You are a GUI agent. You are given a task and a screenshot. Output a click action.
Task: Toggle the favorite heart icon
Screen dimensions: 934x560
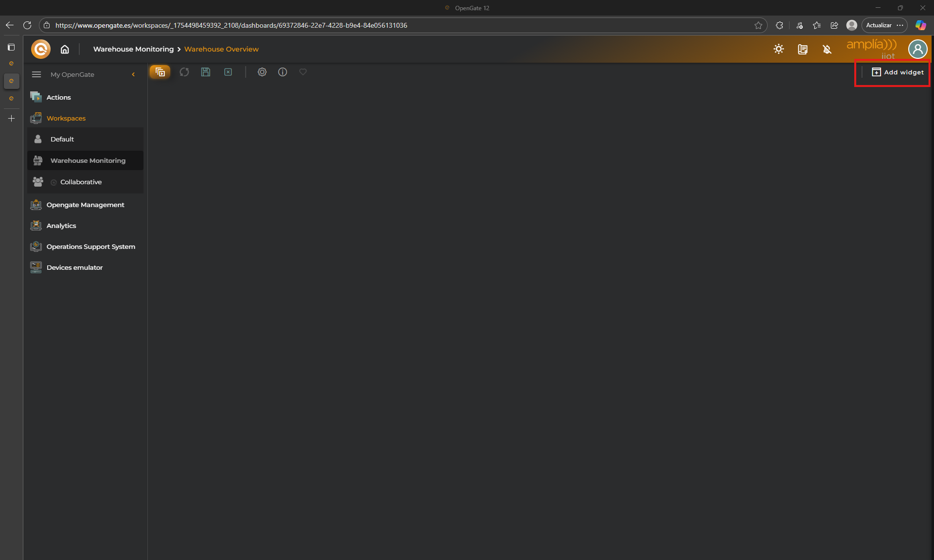point(303,72)
